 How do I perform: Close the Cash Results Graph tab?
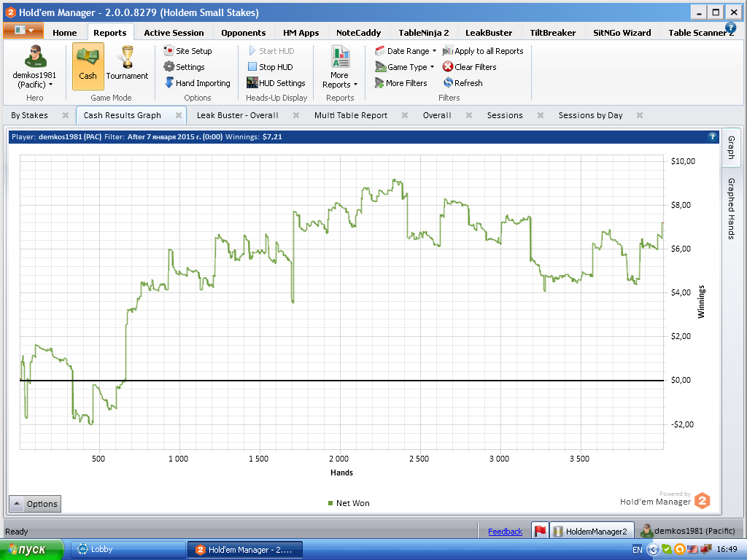179,115
